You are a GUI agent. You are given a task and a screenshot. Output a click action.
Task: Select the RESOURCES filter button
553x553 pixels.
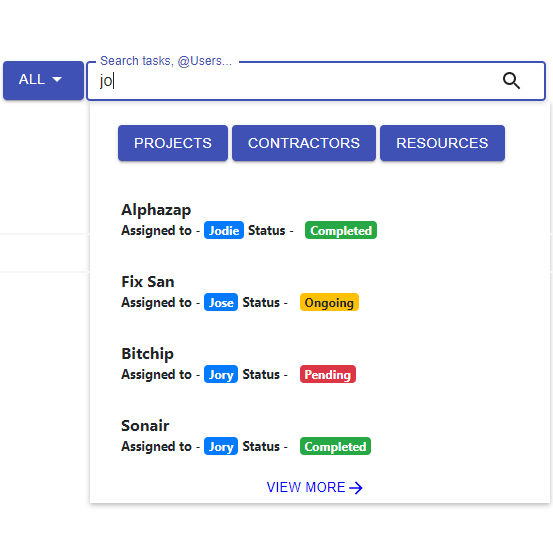(x=442, y=143)
